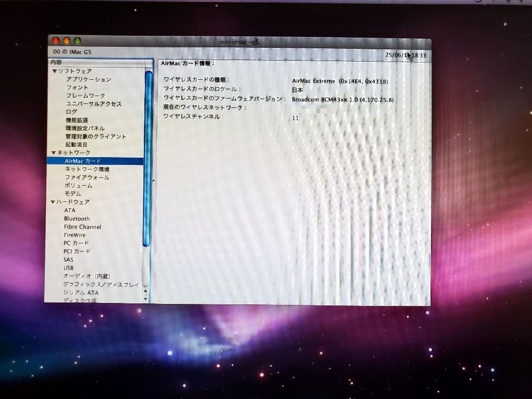Collapse the ネットワーク disclosure triangle
This screenshot has height=399, width=532.
(x=54, y=153)
